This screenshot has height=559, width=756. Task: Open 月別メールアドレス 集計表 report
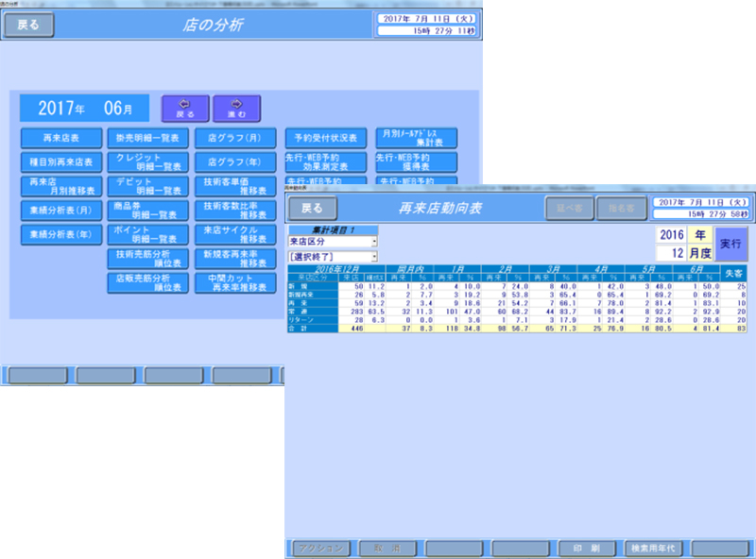tap(417, 138)
